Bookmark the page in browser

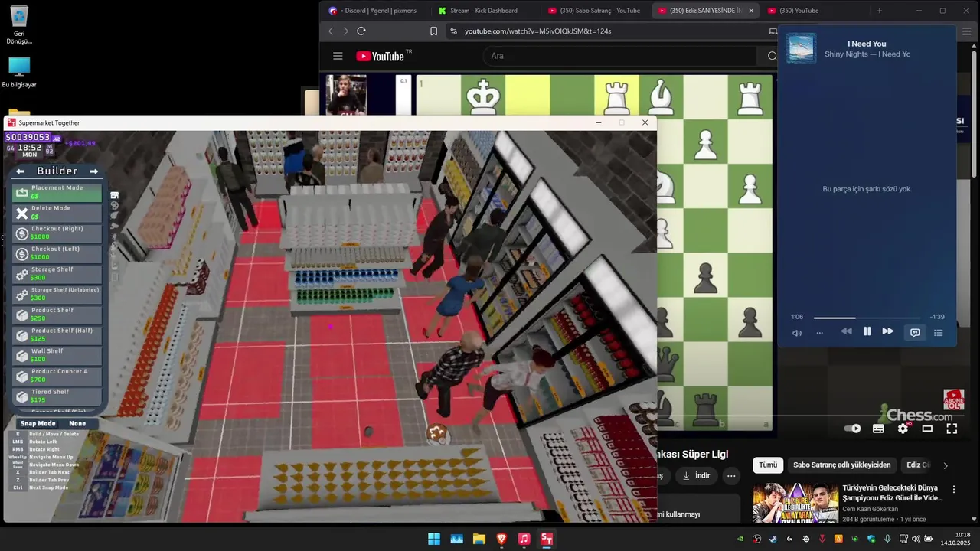pos(433,31)
